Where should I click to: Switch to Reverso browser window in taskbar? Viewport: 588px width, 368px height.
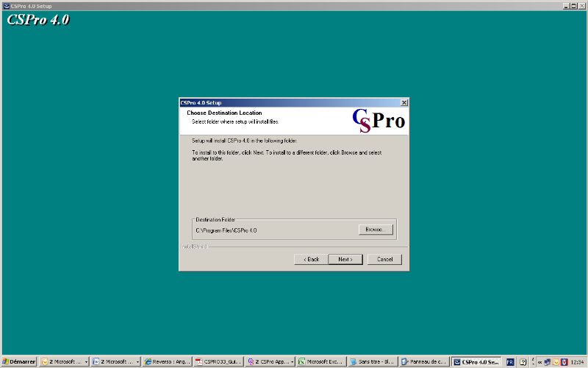pos(168,361)
